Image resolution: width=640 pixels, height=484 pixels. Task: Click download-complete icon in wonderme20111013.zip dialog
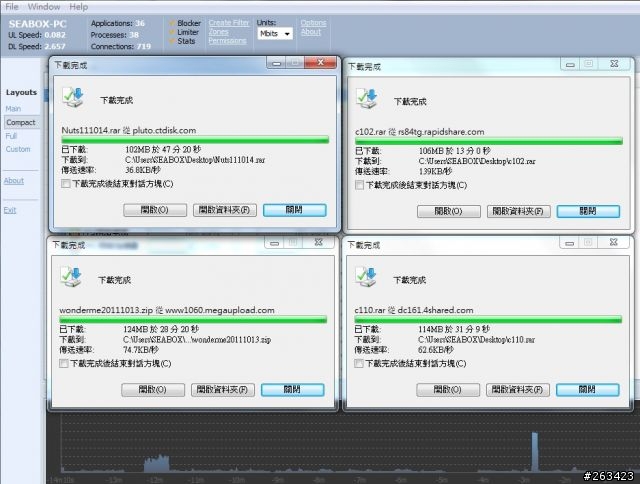tap(71, 277)
